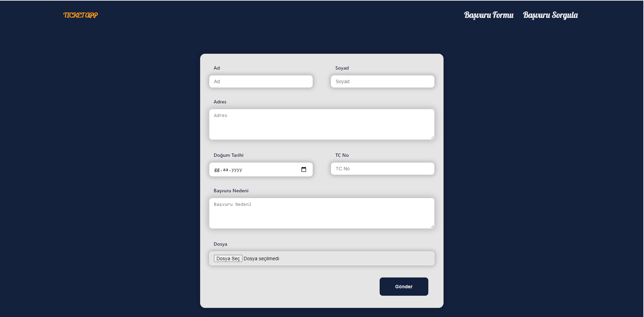Focus the Ad input field
This screenshot has width=644, height=317.
(261, 81)
